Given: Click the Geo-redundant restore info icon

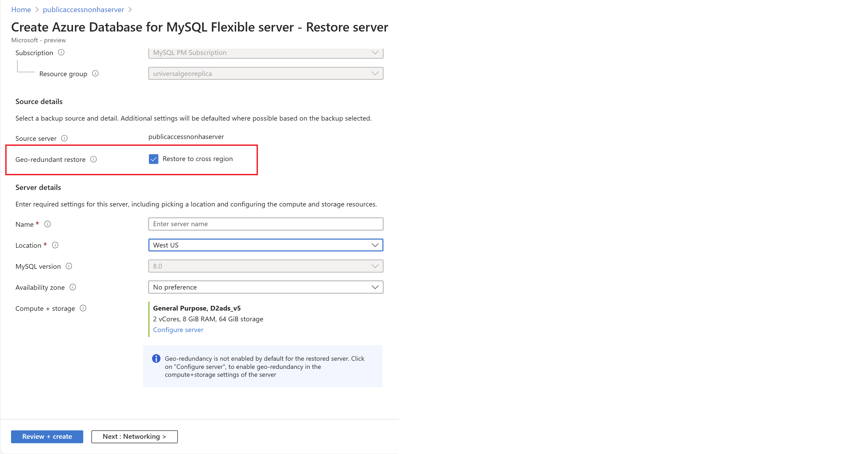Looking at the screenshot, I should click(94, 159).
